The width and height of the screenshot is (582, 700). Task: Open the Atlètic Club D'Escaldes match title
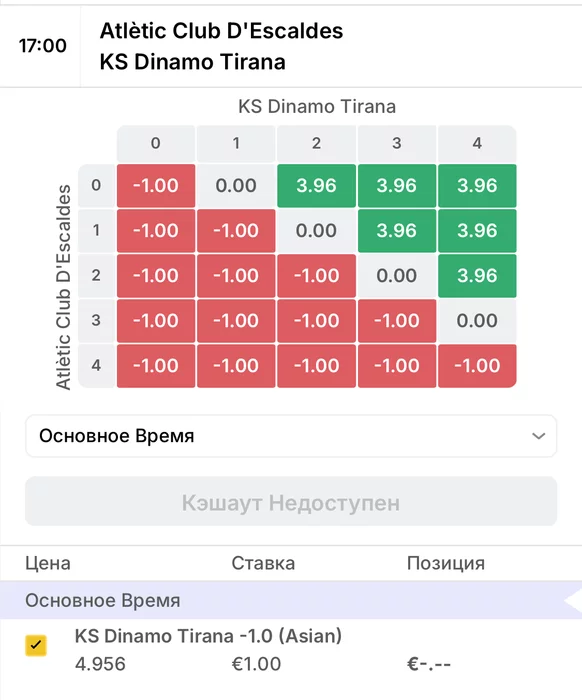[x=221, y=31]
